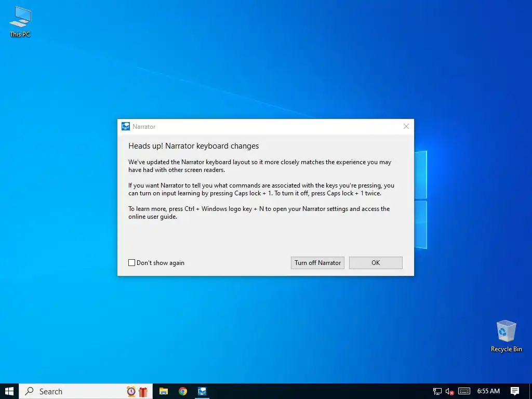Select the Recycle Bin desktop icon

506,336
